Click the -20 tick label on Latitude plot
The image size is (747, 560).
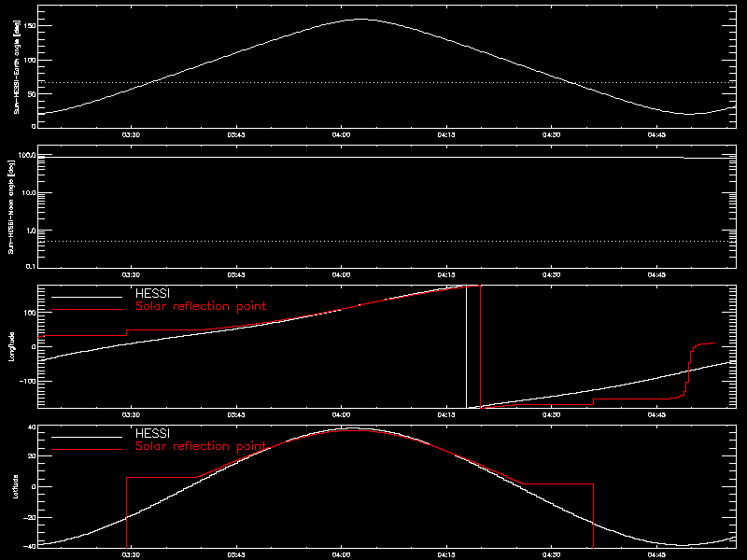click(30, 518)
